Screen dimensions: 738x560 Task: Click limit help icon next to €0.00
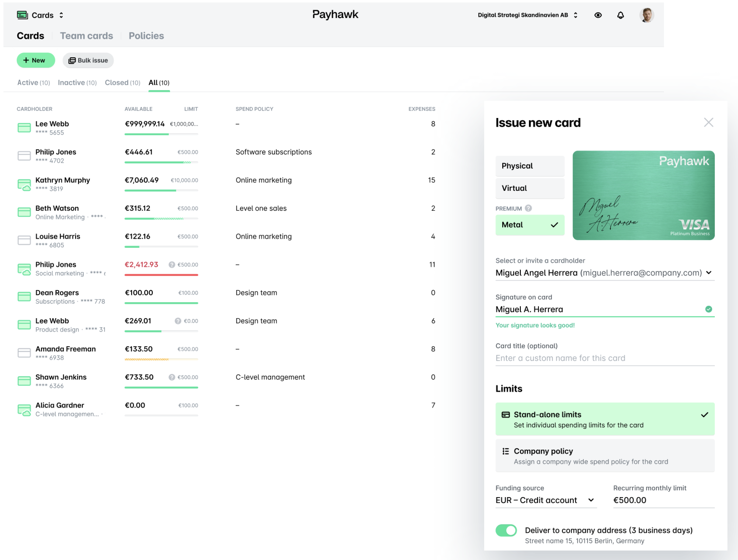(x=178, y=321)
